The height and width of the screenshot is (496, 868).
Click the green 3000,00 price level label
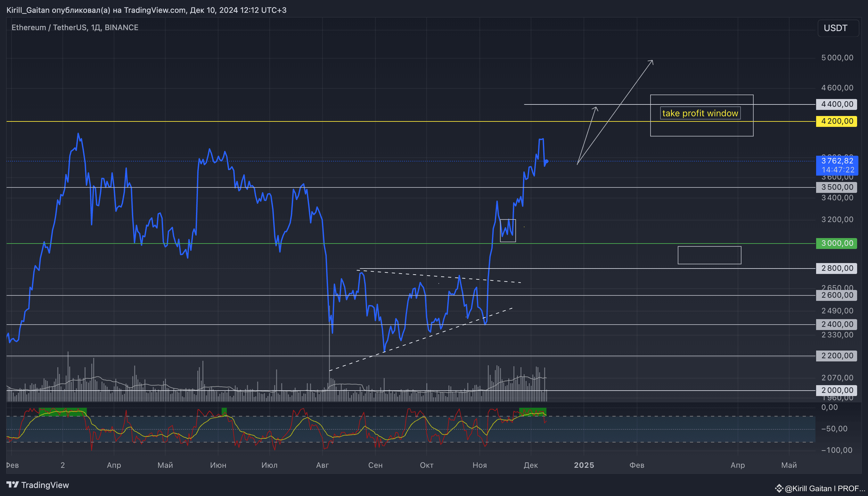(836, 243)
